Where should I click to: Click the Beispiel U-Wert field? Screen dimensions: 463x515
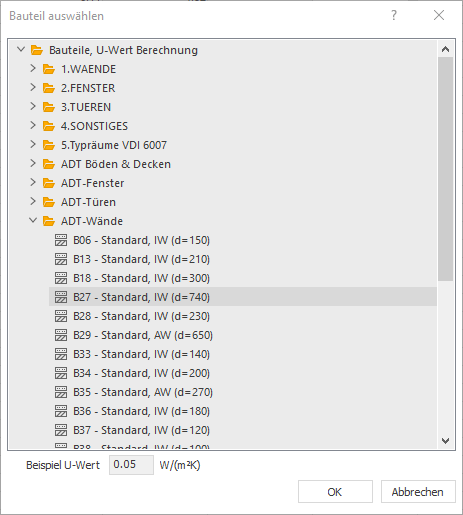point(131,465)
